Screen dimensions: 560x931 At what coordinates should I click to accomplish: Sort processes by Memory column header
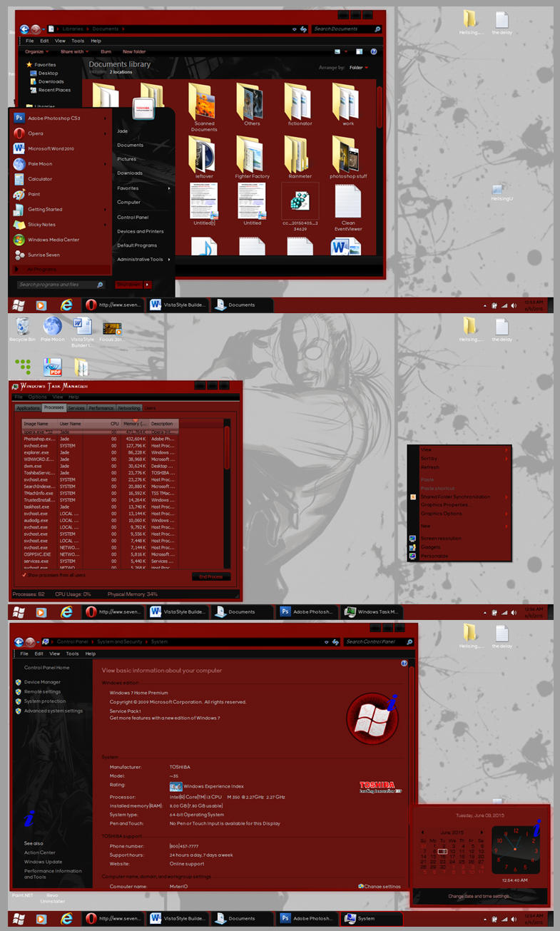coord(135,424)
